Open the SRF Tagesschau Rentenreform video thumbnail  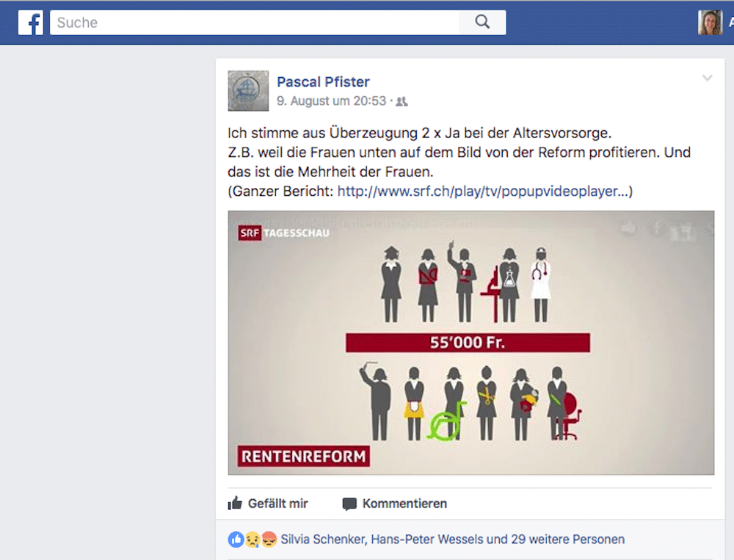point(471,343)
